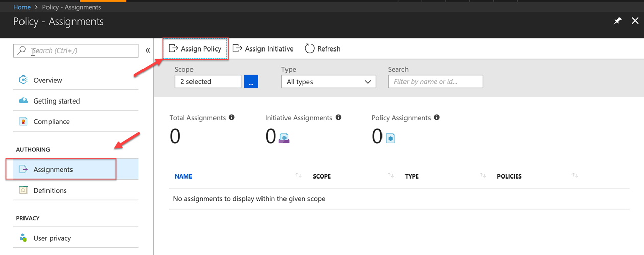The width and height of the screenshot is (644, 255).
Task: Click the Policy - Assignments breadcrumb
Action: tap(71, 7)
